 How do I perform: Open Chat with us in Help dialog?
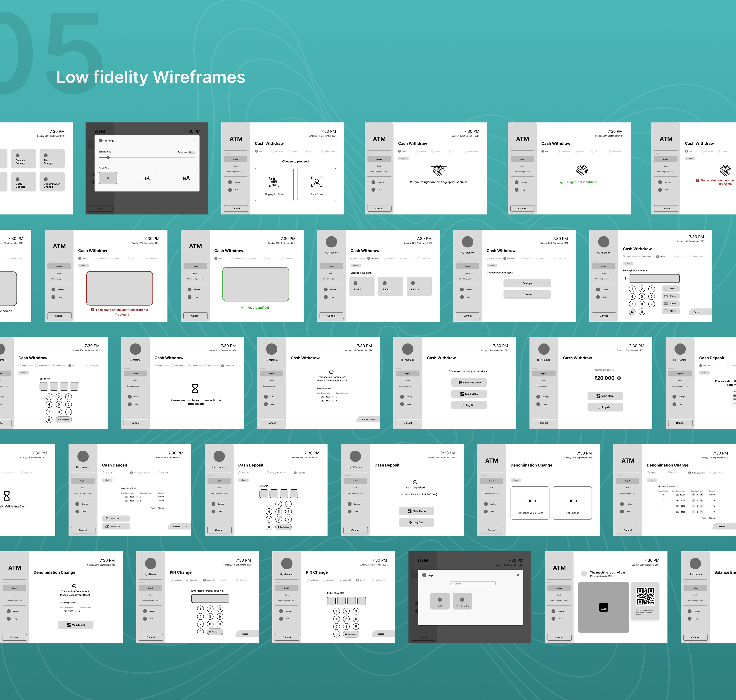(x=439, y=601)
